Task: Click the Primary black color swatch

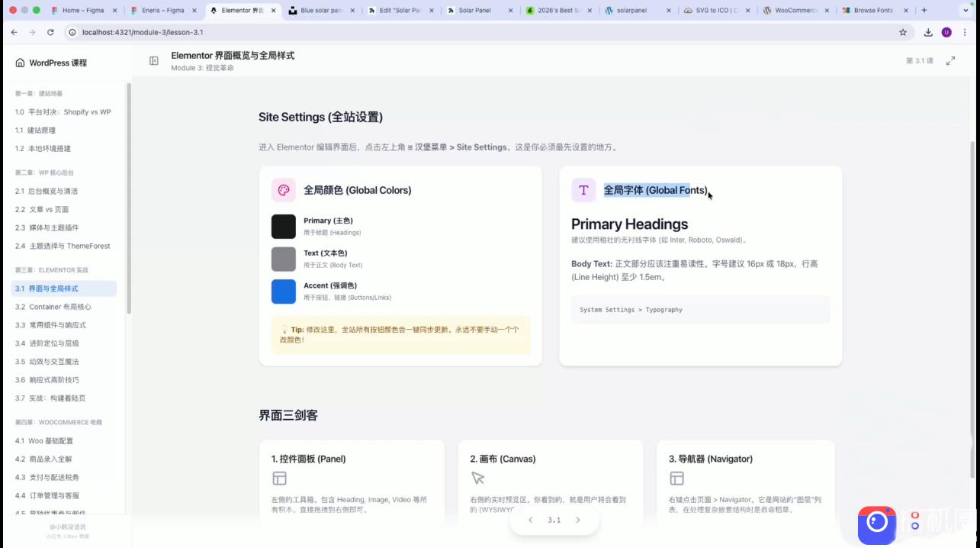Action: (x=284, y=227)
